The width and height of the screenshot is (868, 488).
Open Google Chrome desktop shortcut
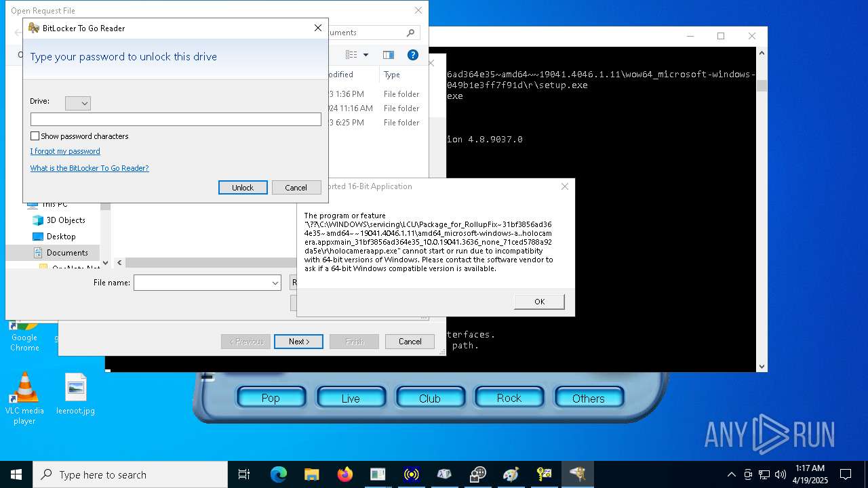24,337
